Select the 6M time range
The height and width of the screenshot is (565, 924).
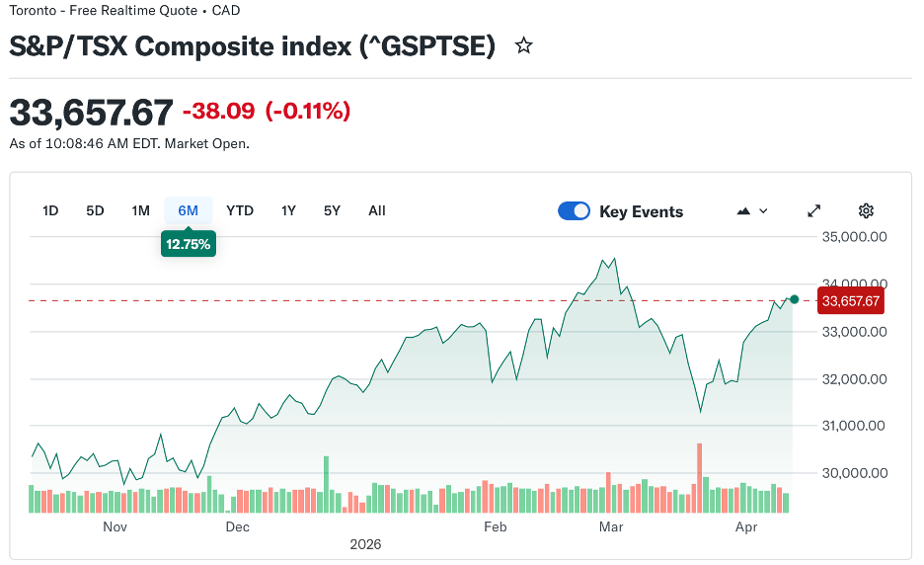tap(188, 210)
